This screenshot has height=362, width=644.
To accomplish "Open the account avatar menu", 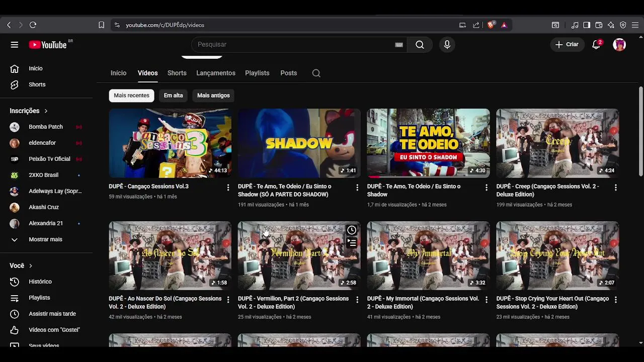I will coord(619,45).
